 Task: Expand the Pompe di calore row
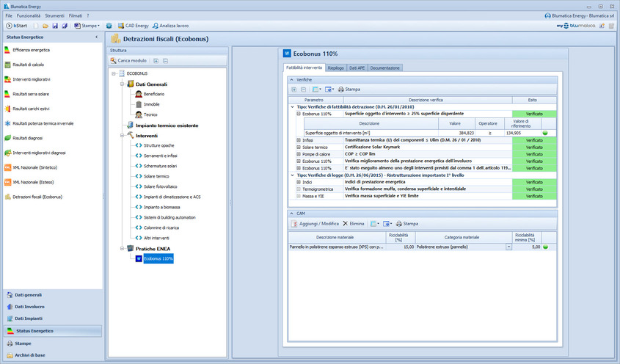point(299,154)
